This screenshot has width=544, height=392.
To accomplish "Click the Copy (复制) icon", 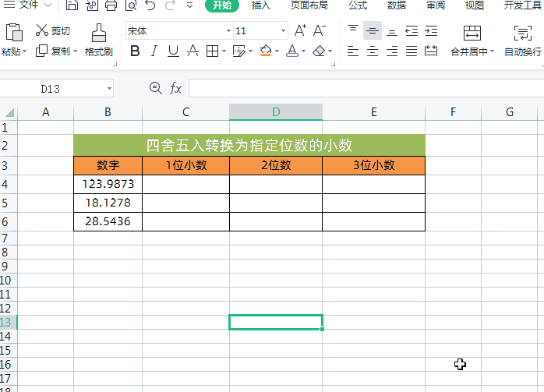I will (x=41, y=51).
